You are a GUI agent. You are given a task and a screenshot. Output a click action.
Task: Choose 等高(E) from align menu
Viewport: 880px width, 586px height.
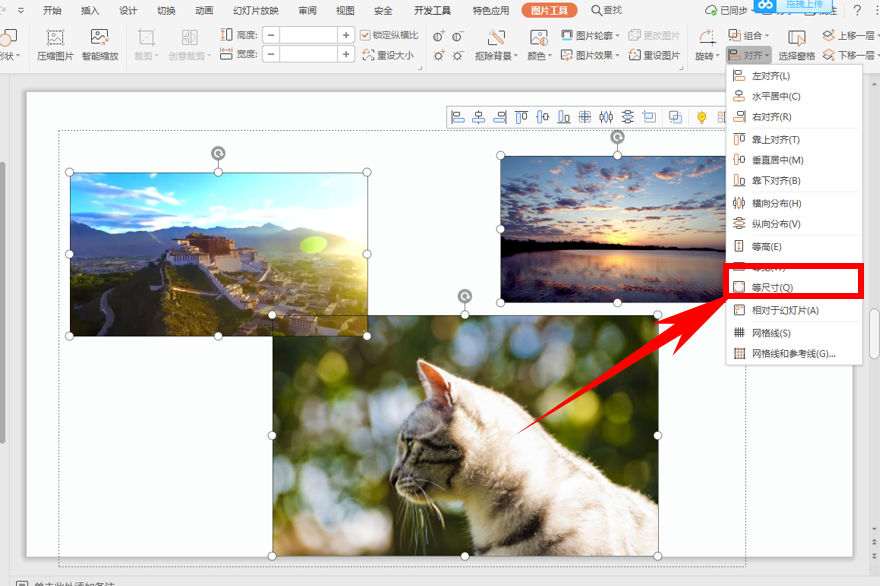794,246
